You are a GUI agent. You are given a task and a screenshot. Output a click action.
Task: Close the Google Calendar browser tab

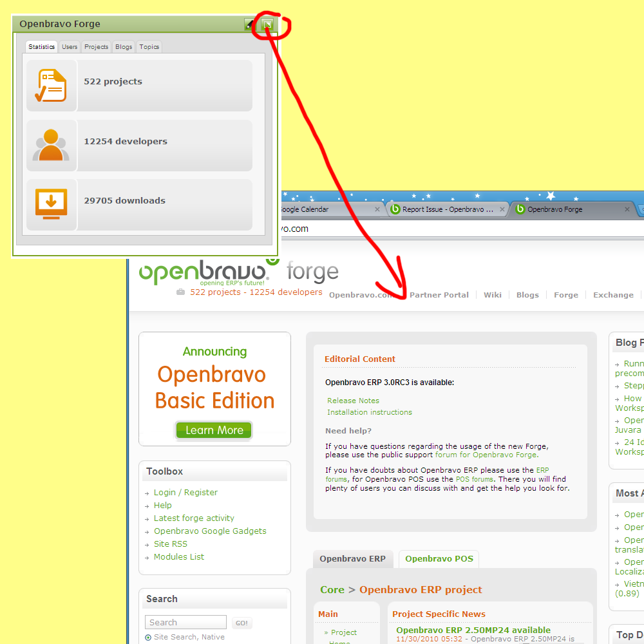pyautogui.click(x=377, y=209)
